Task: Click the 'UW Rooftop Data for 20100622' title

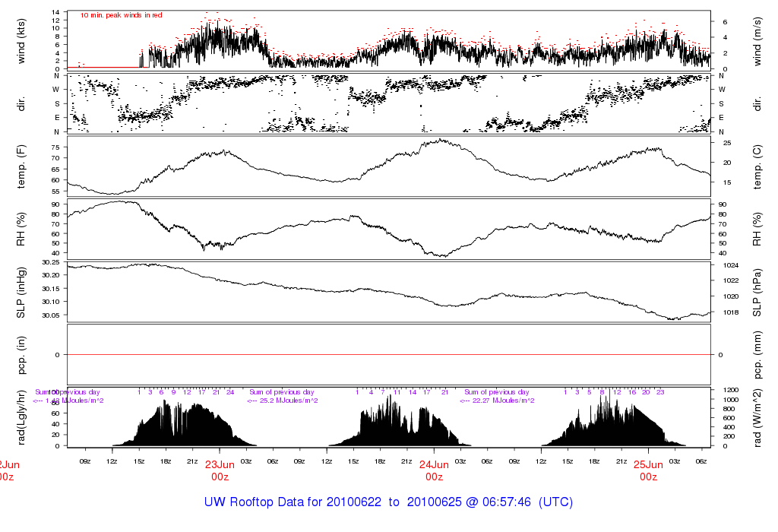Action: 293,502
